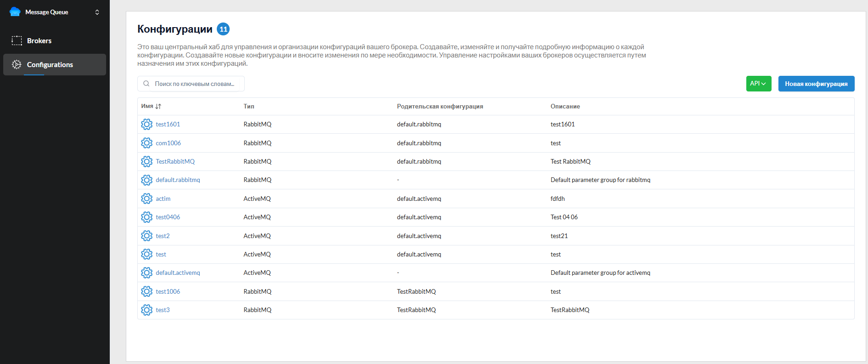Click parent config TestRabbitMQ in test1006 row
This screenshot has width=868, height=364.
point(416,291)
